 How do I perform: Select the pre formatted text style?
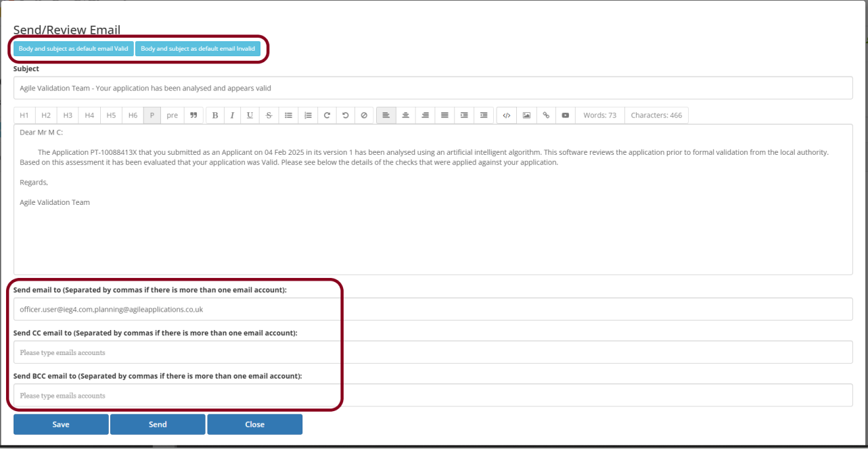click(173, 116)
